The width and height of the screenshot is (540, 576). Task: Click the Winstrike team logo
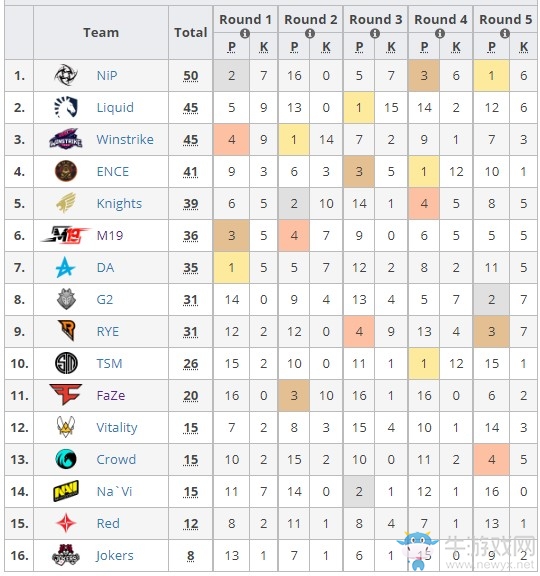pos(66,139)
